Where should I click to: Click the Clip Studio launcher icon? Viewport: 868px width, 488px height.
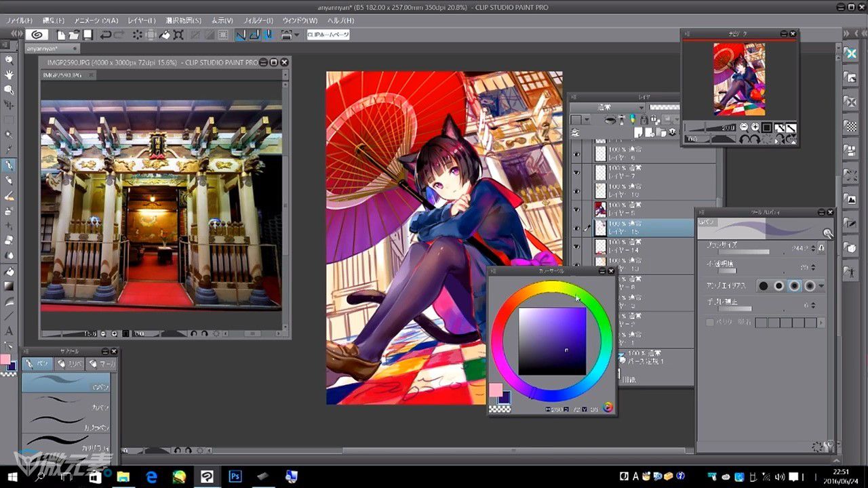point(36,35)
